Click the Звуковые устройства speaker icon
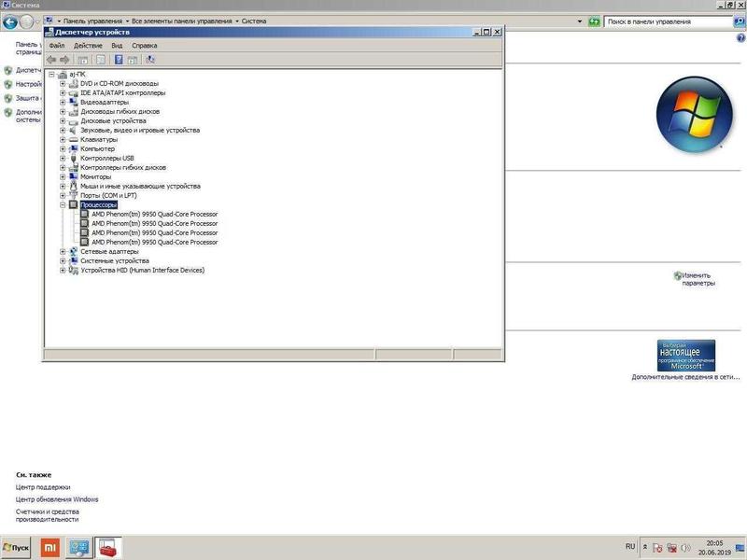The image size is (747, 560). pyautogui.click(x=74, y=130)
